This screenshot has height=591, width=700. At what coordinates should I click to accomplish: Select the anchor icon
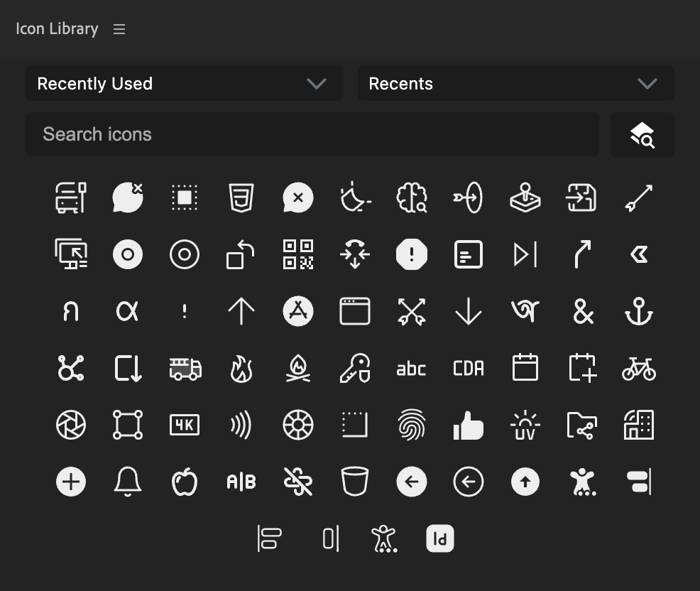(638, 311)
